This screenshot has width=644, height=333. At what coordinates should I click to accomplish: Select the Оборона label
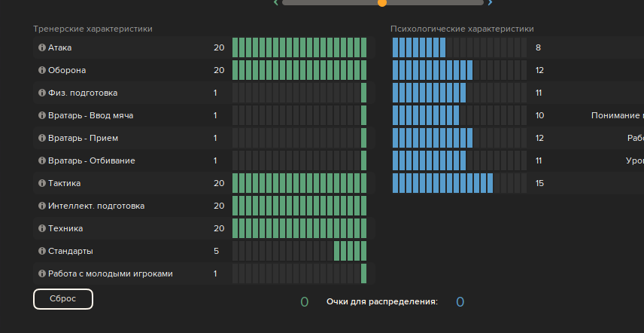coord(67,70)
